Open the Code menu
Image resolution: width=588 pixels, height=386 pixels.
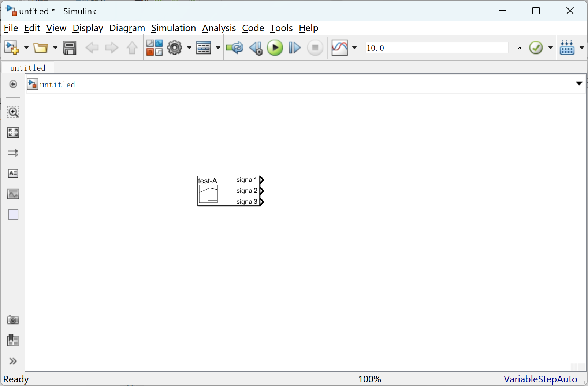(x=253, y=28)
